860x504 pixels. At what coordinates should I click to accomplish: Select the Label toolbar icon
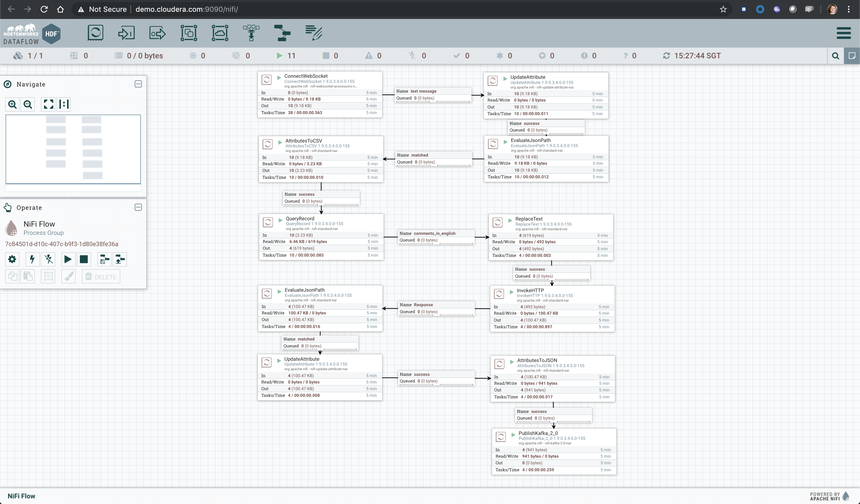point(314,33)
